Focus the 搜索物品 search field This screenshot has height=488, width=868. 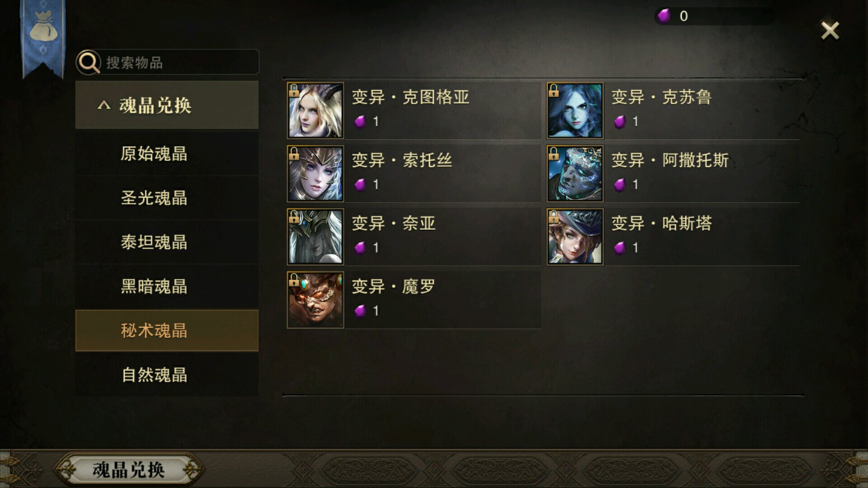click(167, 62)
